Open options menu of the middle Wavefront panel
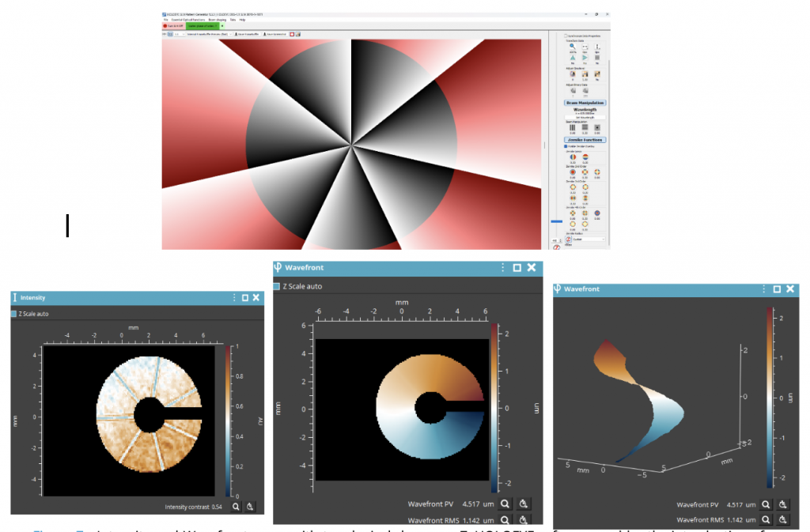The image size is (810, 532). tap(502, 268)
